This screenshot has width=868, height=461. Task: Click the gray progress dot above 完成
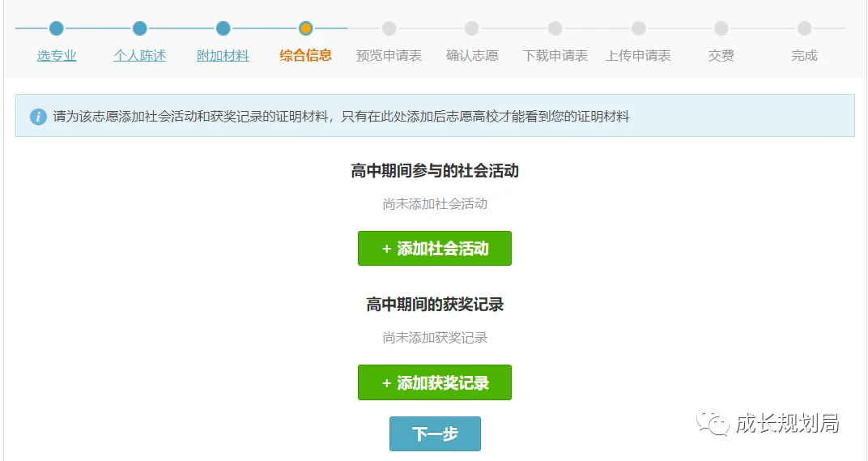804,28
